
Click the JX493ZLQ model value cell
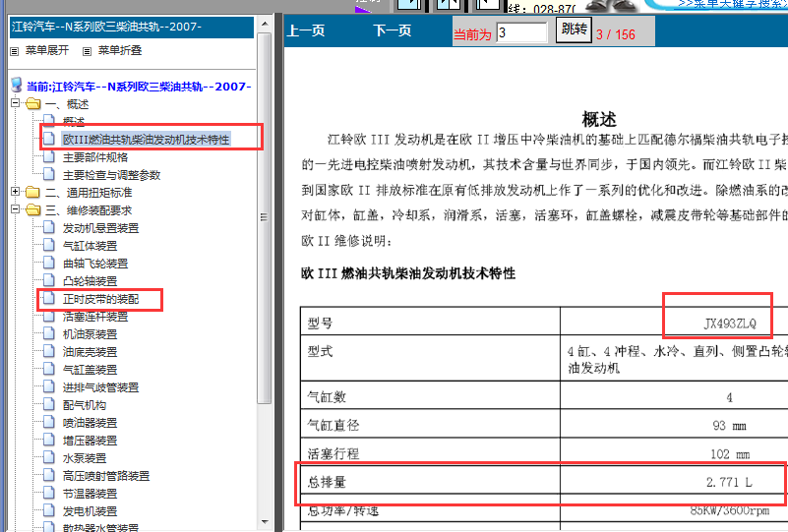[730, 323]
